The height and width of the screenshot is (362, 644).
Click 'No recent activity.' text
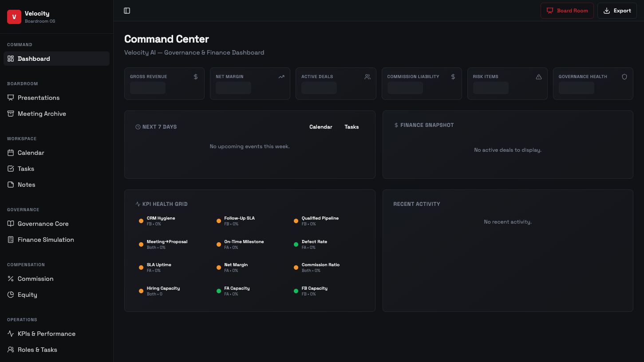click(508, 222)
